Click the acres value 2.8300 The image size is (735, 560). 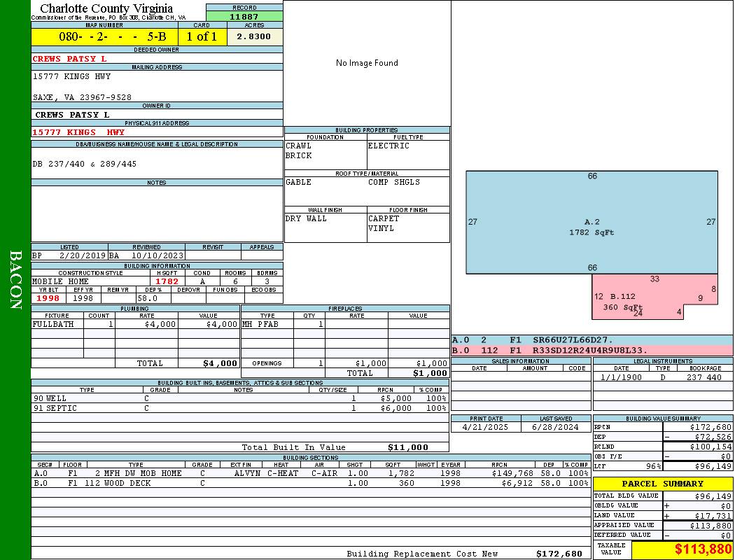pyautogui.click(x=254, y=36)
